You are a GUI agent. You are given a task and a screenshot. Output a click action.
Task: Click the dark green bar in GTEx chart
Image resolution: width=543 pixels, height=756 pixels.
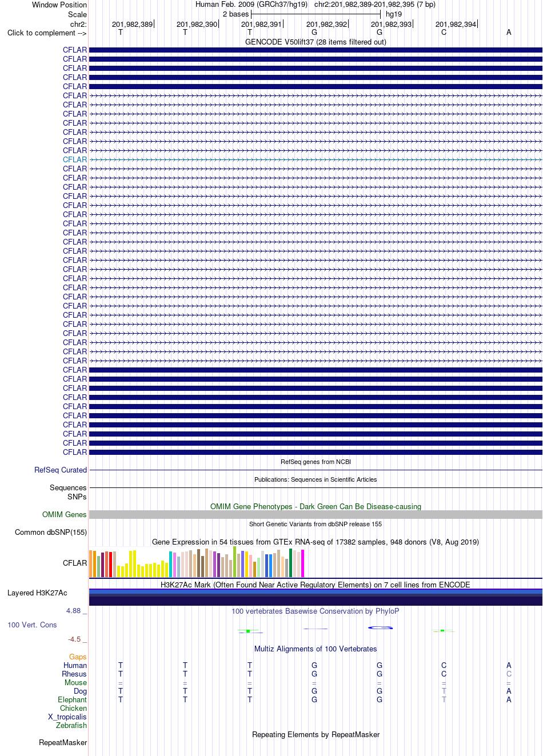click(290, 563)
